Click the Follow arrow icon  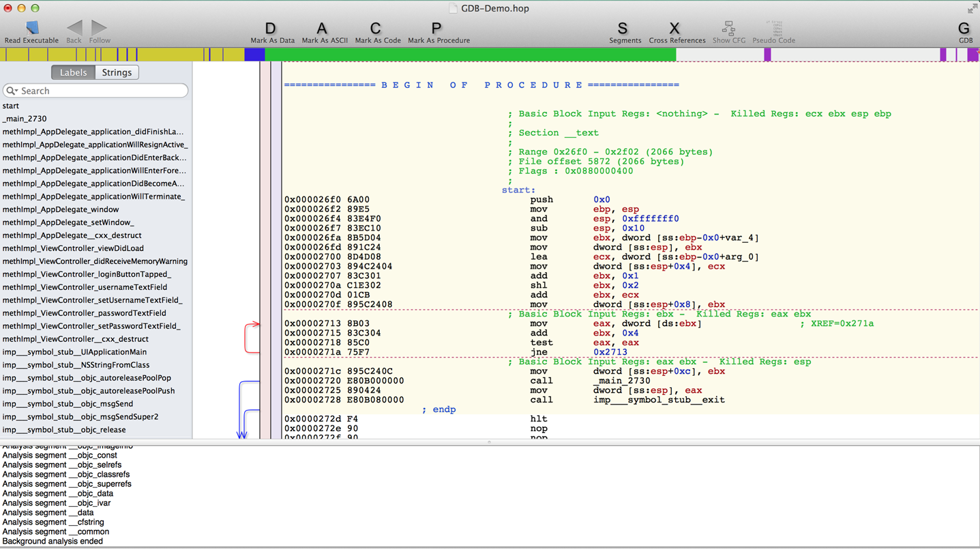tap(99, 29)
